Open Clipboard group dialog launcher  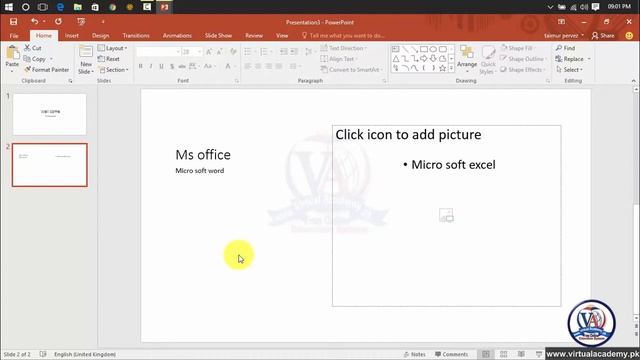click(x=70, y=81)
